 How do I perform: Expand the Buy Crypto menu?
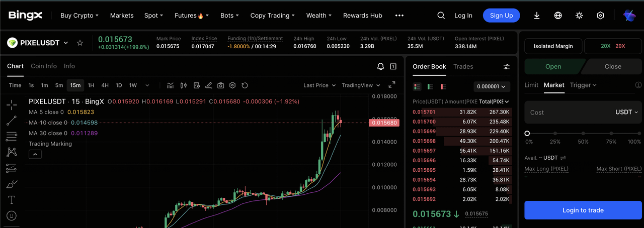coord(79,16)
